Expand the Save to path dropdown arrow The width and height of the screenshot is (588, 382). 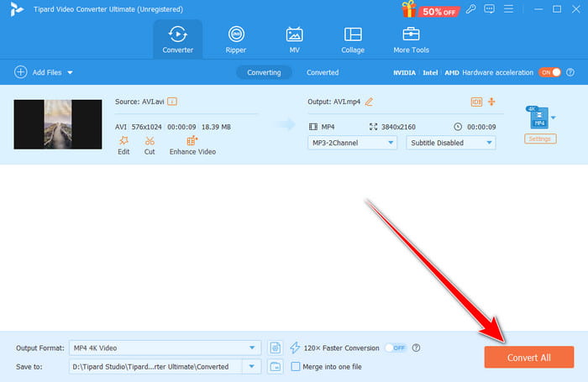pyautogui.click(x=252, y=367)
